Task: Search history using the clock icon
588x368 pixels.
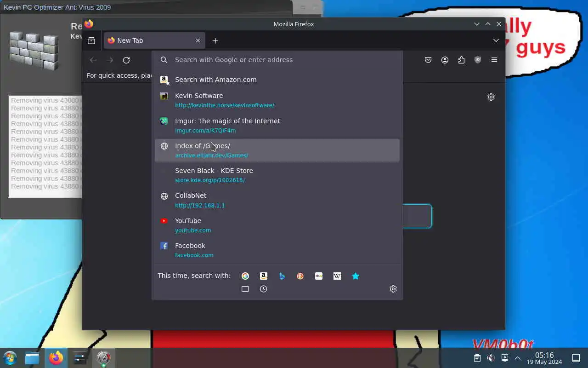Action: pyautogui.click(x=264, y=289)
